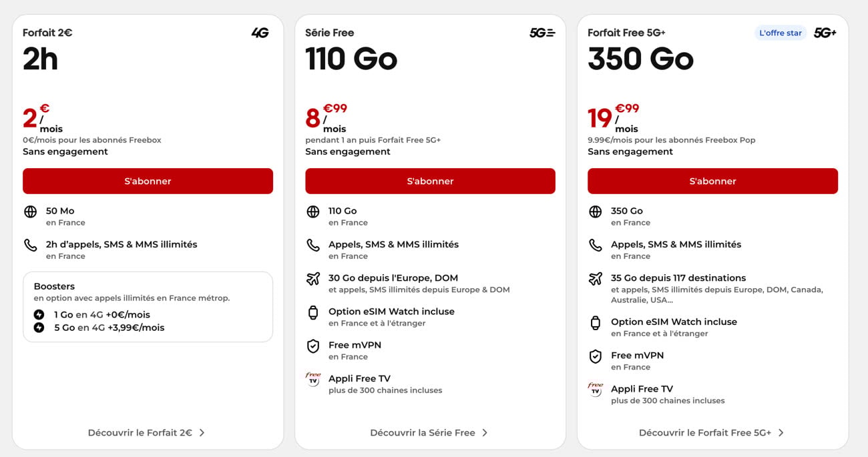Click the 4G network badge icon

(260, 33)
